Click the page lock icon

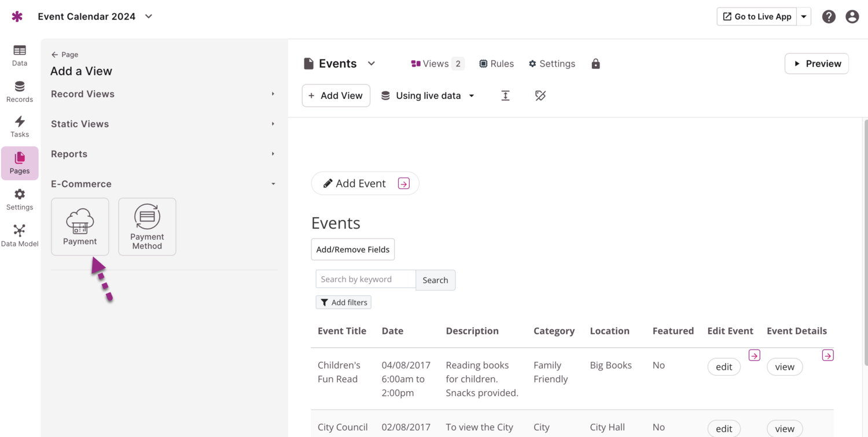[x=595, y=63]
